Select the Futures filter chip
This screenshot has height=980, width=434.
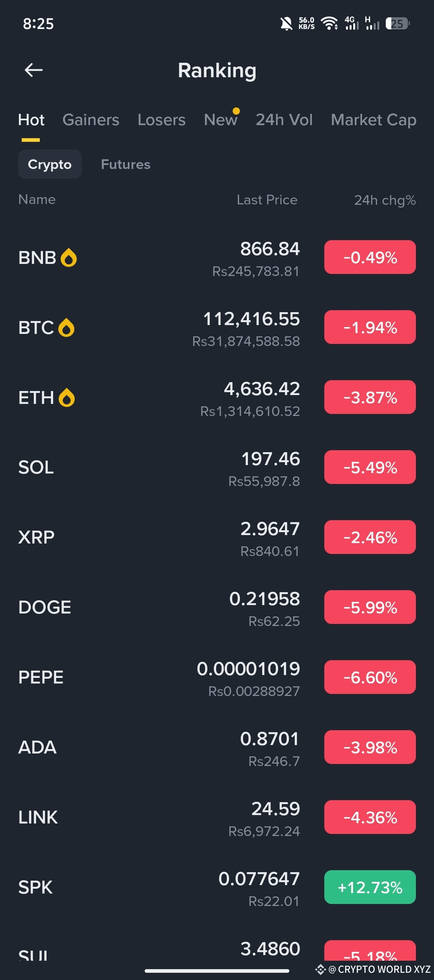pyautogui.click(x=126, y=164)
